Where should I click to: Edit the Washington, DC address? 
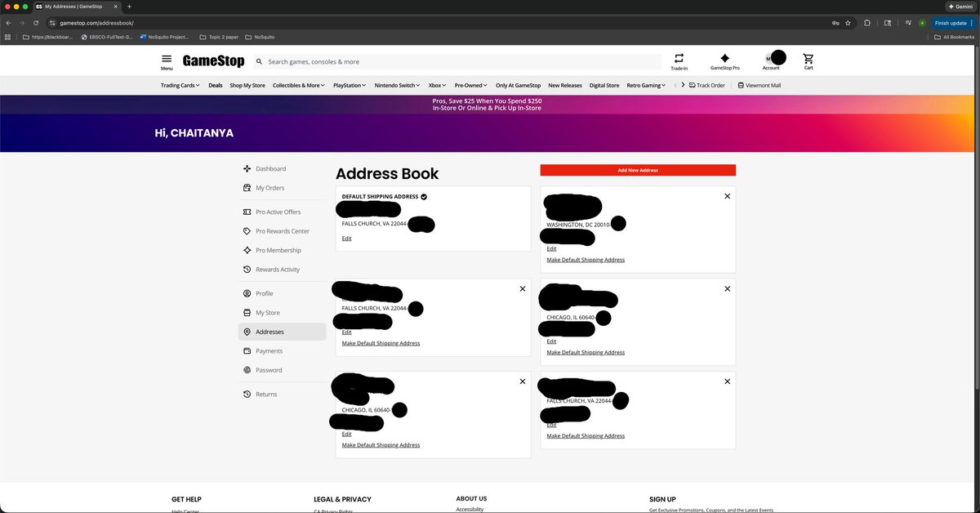(551, 248)
